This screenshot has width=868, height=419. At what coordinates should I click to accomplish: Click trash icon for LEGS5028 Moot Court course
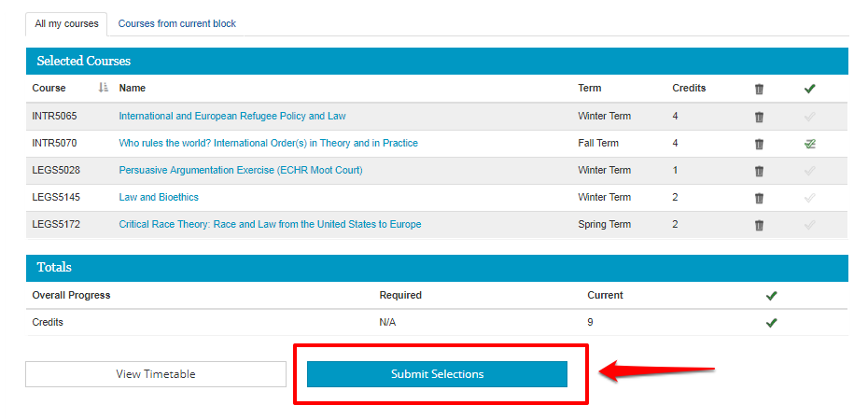pos(759,171)
